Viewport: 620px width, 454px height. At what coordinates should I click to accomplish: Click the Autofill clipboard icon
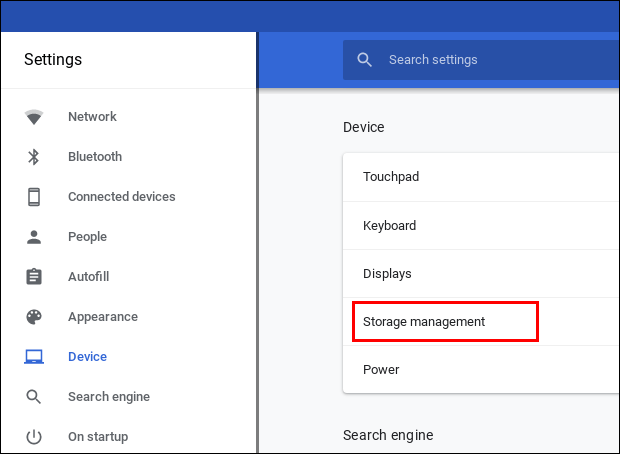pyautogui.click(x=34, y=277)
